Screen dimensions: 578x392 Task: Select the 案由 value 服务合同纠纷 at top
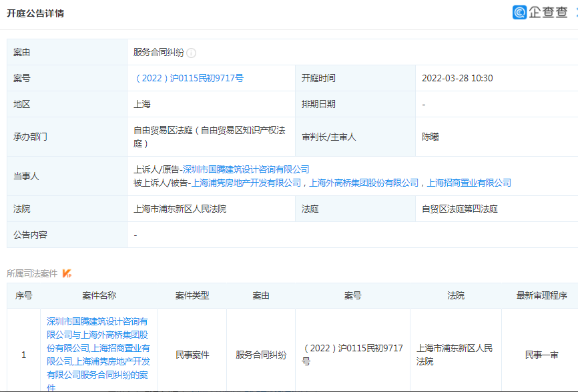tap(158, 52)
